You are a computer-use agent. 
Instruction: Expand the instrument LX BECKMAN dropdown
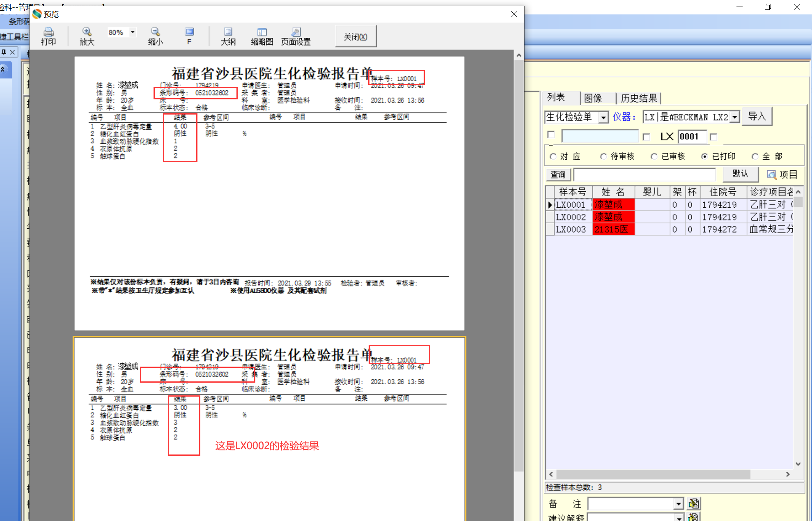click(735, 117)
